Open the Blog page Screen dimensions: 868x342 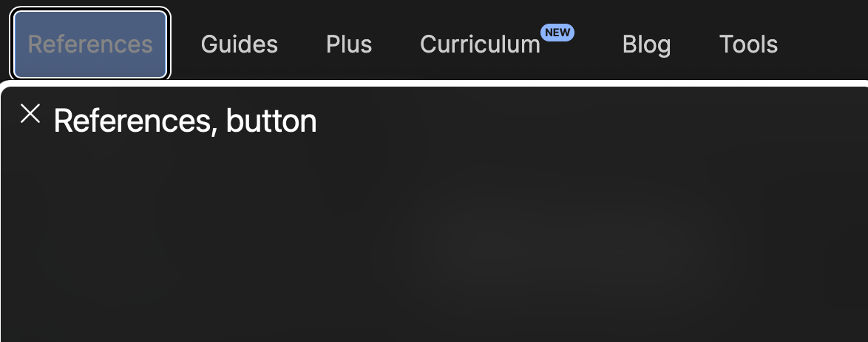click(647, 44)
